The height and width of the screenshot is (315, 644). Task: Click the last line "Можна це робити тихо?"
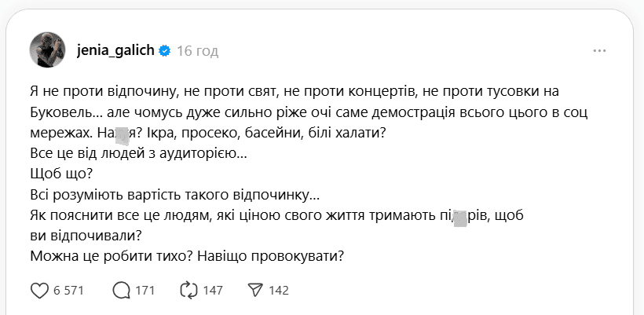point(187,256)
